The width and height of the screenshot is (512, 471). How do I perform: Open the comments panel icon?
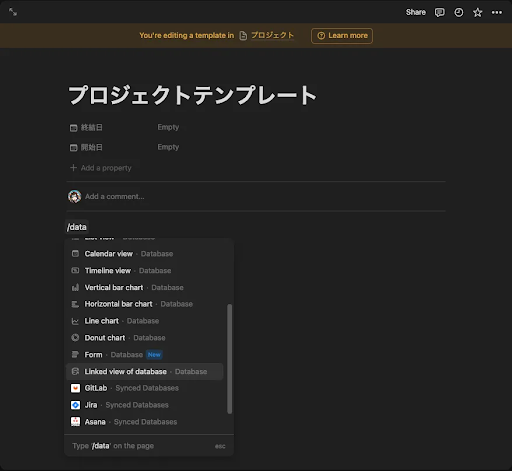pyautogui.click(x=439, y=12)
